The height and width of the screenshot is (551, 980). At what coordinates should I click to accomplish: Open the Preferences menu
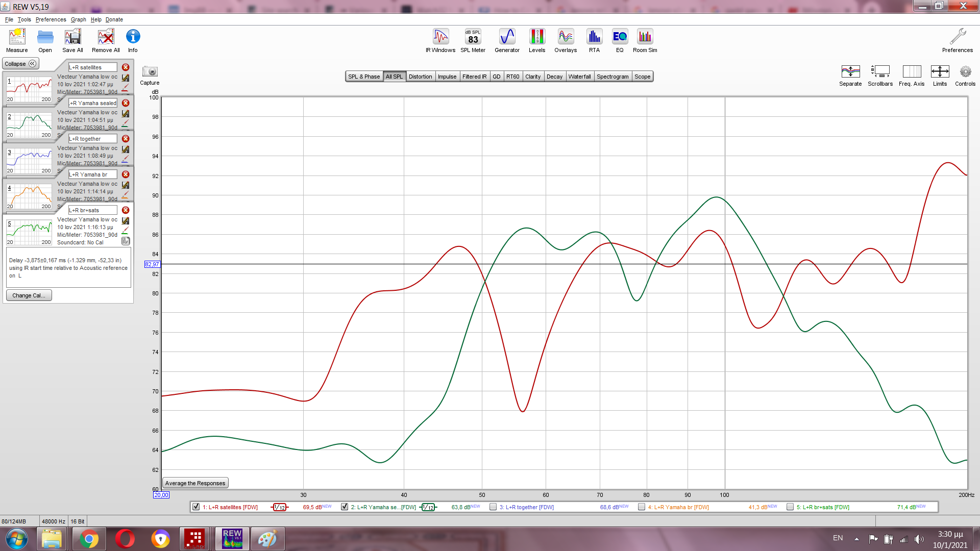click(x=51, y=19)
